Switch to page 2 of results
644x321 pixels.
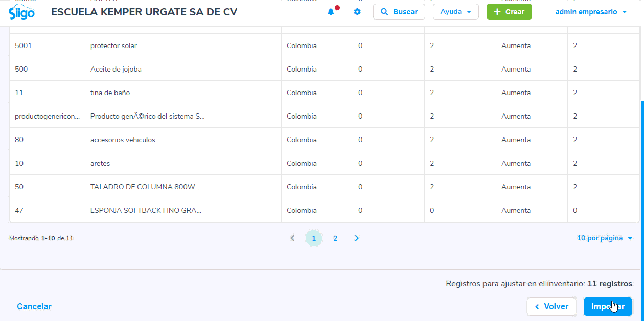tap(335, 238)
